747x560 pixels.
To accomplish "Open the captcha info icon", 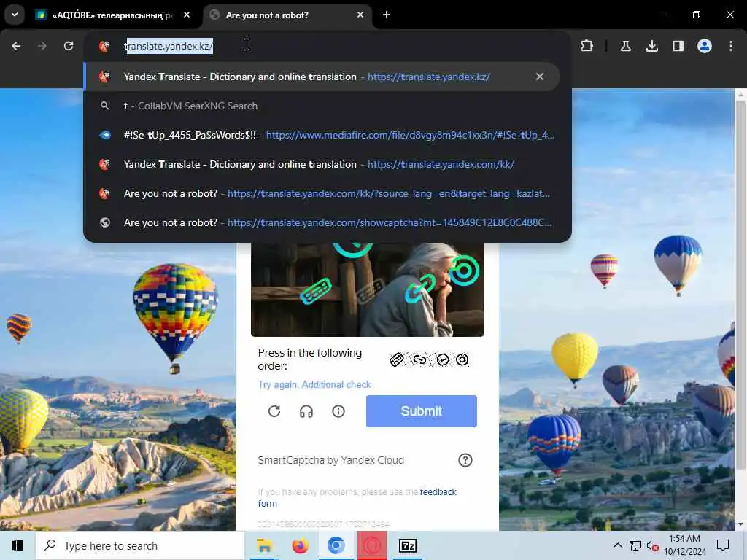I will tap(338, 411).
